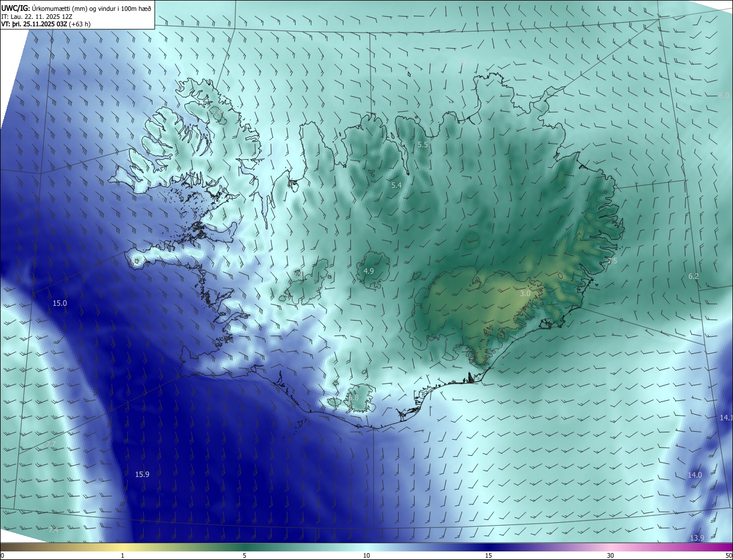Click the colorbar tick label 1
Image resolution: width=733 pixels, height=560 pixels.
(x=123, y=555)
